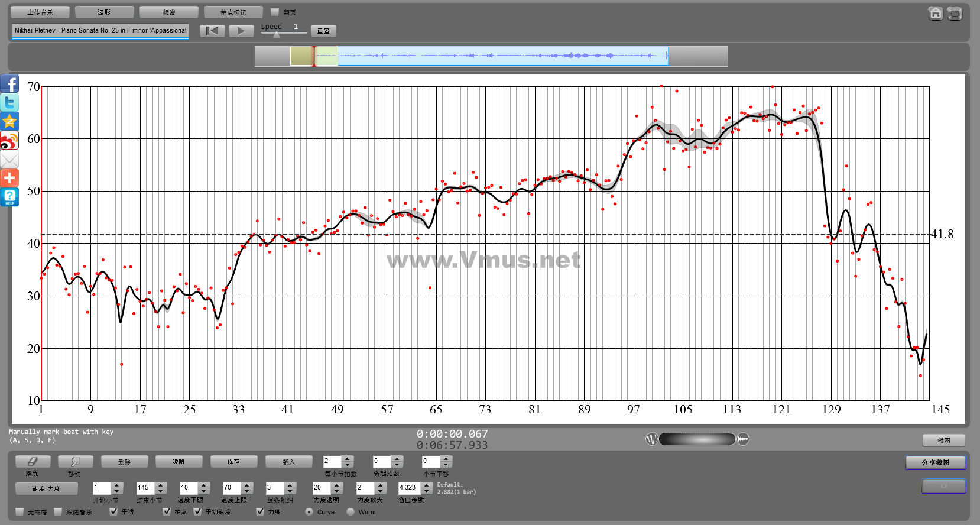Click the 保存 save button

point(233,461)
